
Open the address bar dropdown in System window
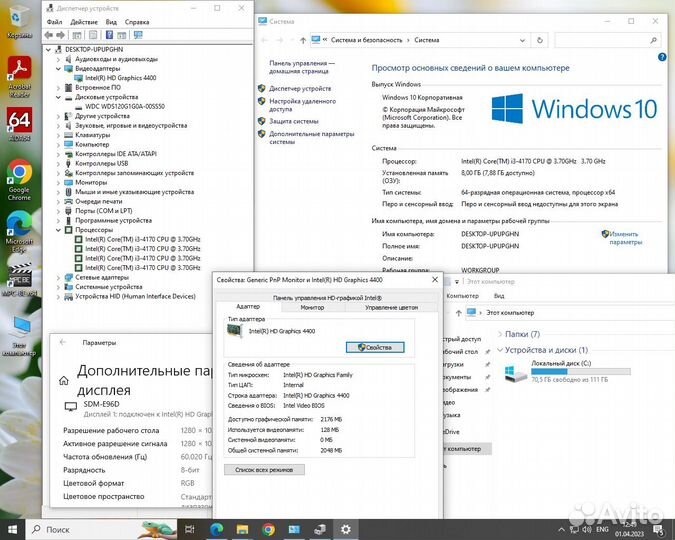(x=522, y=40)
